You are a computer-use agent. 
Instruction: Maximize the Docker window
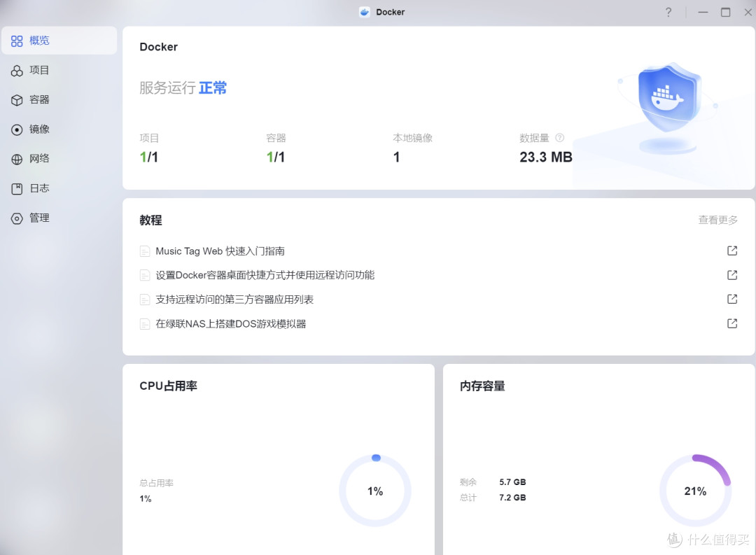(725, 12)
